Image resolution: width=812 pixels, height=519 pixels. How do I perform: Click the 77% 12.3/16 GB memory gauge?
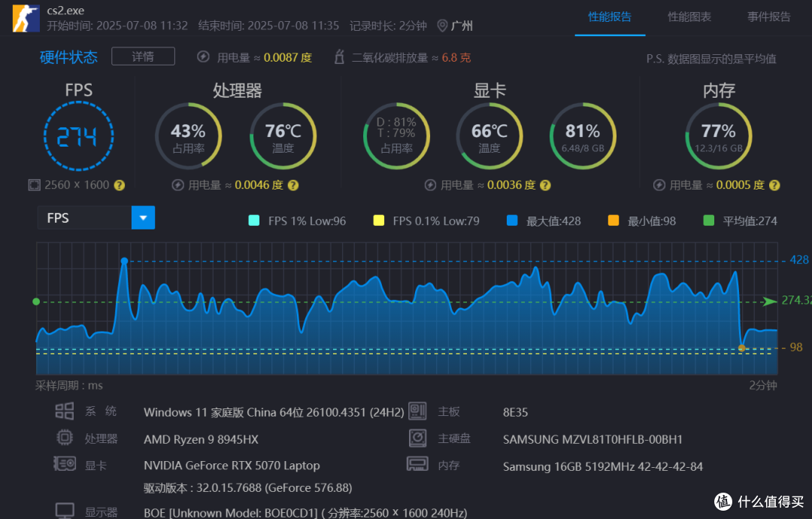tap(719, 136)
